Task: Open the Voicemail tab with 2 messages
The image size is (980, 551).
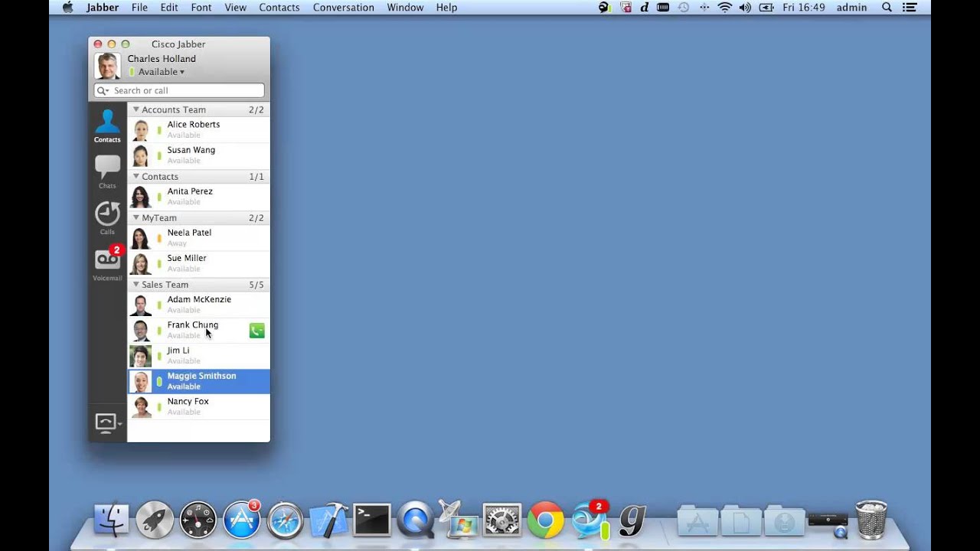Action: [x=107, y=263]
